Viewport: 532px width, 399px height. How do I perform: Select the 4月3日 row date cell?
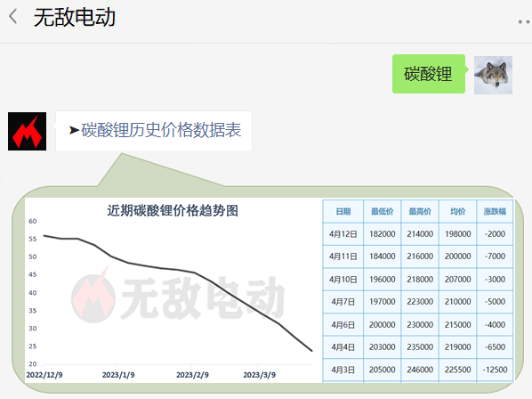pos(343,370)
